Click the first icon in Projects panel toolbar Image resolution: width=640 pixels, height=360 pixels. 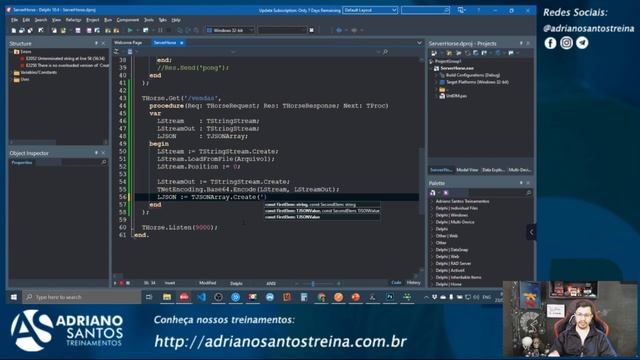pyautogui.click(x=434, y=53)
